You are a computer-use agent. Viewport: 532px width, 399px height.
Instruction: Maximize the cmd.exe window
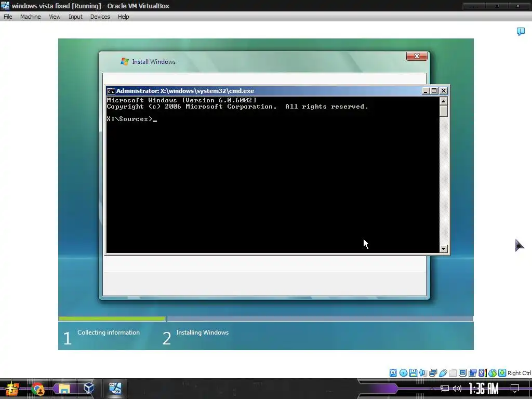[434, 91]
